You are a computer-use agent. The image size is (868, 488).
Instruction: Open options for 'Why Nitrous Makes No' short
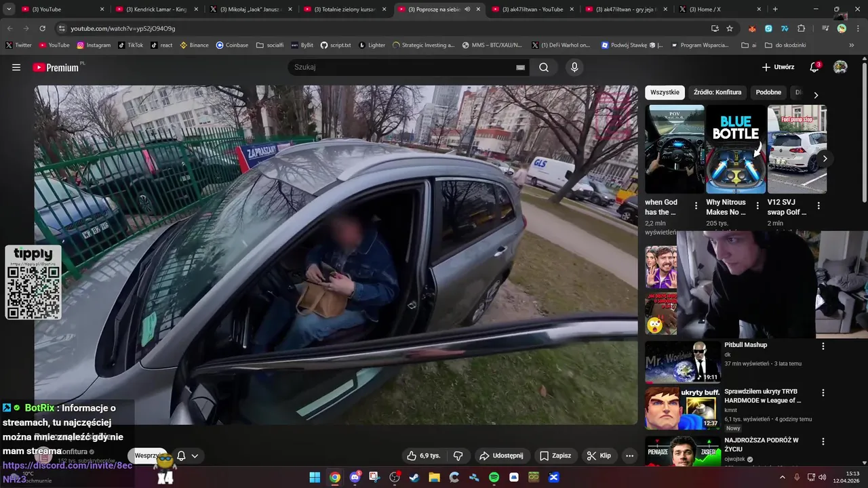coord(757,205)
